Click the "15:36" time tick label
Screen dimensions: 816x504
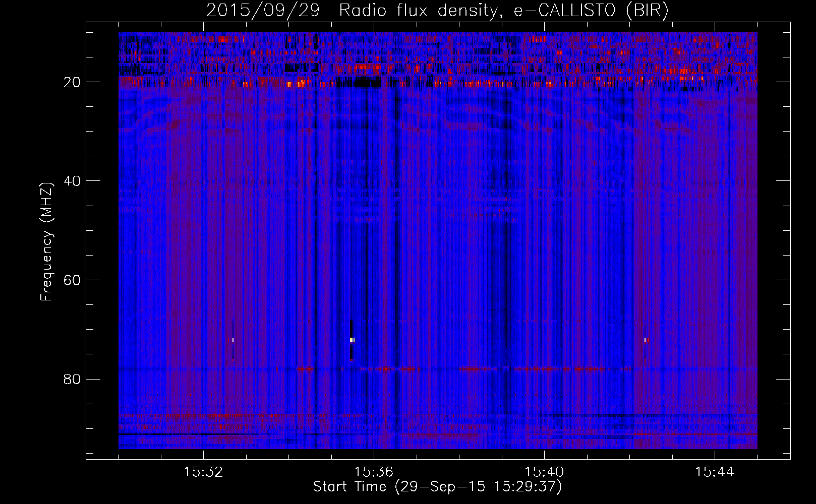[374, 472]
